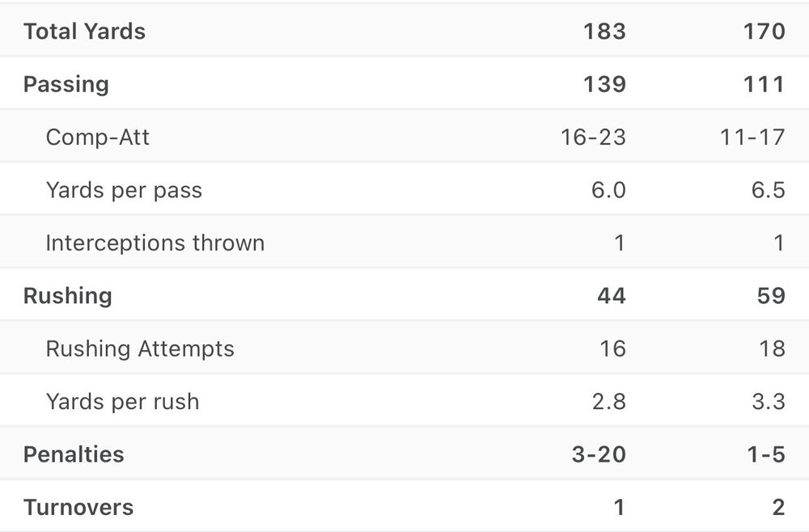Select the Rushing category label
809x532 pixels.
coord(67,296)
